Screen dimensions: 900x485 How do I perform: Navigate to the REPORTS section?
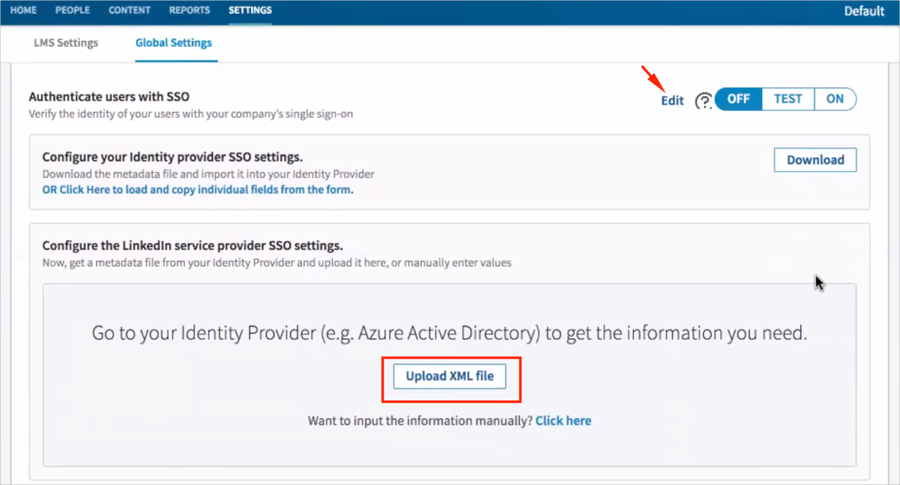189,10
